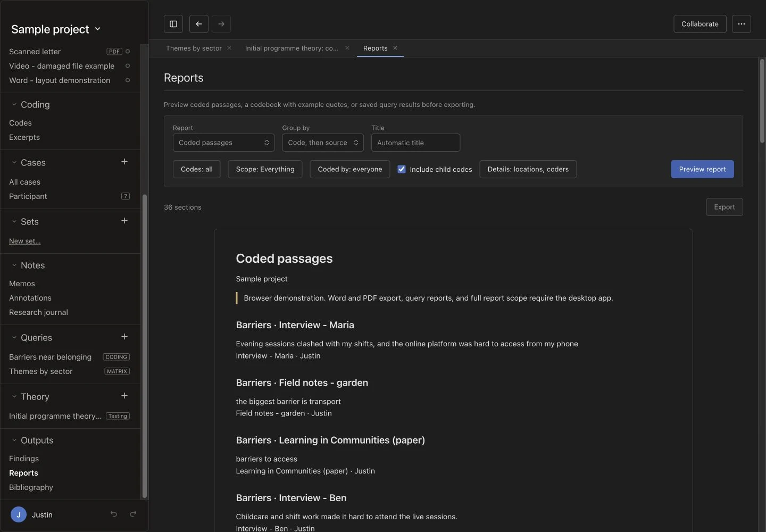Image resolution: width=766 pixels, height=532 pixels.
Task: Open the Report type dropdown
Action: [223, 143]
